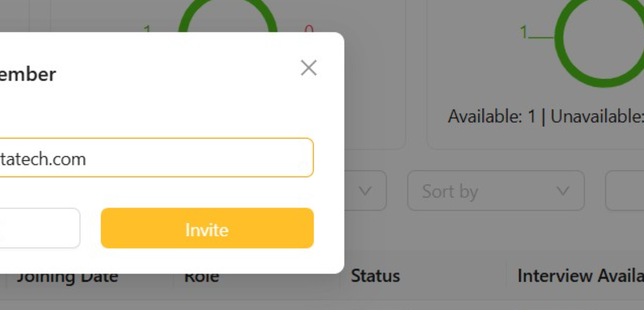Click the chevron arrow inside Sort by
644x310 pixels.
click(x=563, y=191)
